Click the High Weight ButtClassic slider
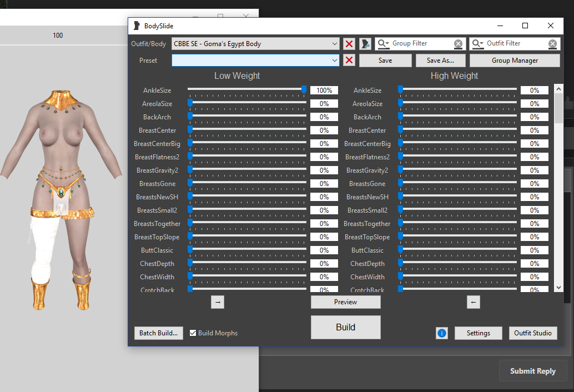Image resolution: width=574 pixels, height=392 pixels. 457,250
